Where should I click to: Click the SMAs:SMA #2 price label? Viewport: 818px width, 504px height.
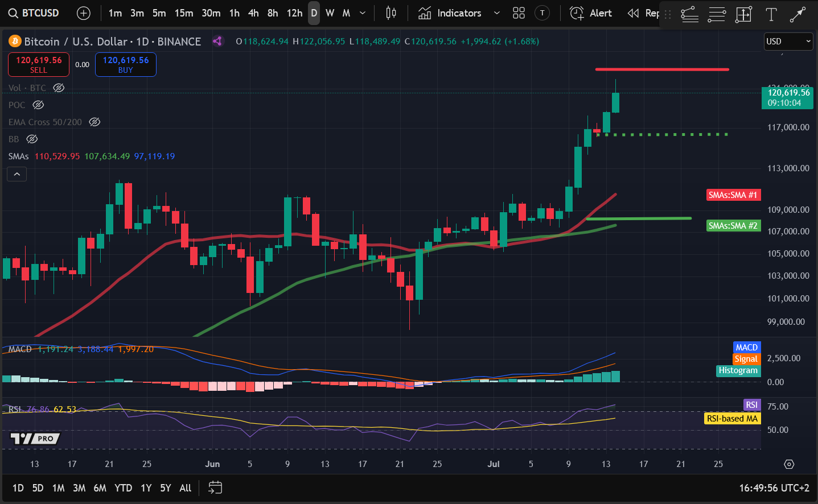coord(733,226)
